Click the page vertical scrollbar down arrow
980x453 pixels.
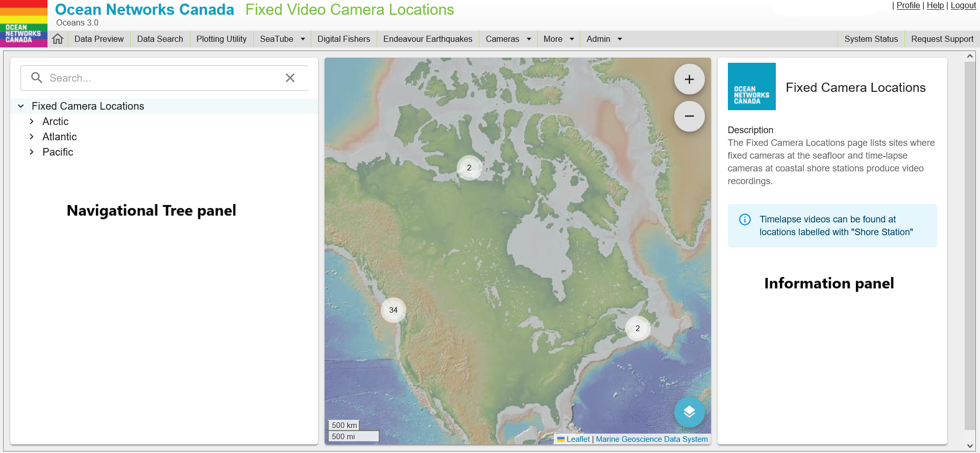coord(970,446)
